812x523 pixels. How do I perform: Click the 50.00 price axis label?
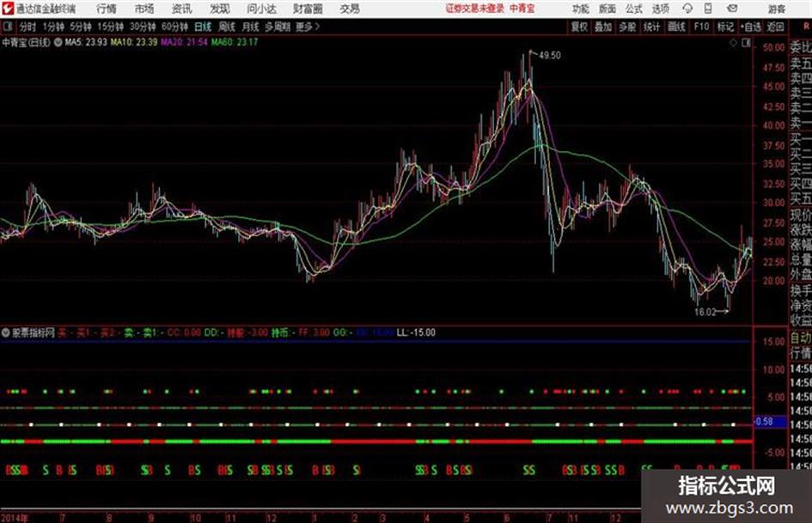pos(773,47)
